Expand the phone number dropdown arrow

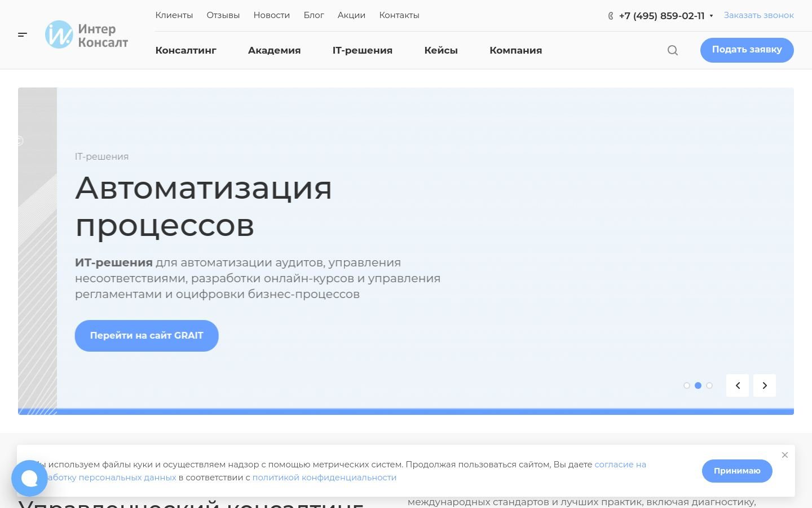(x=711, y=16)
